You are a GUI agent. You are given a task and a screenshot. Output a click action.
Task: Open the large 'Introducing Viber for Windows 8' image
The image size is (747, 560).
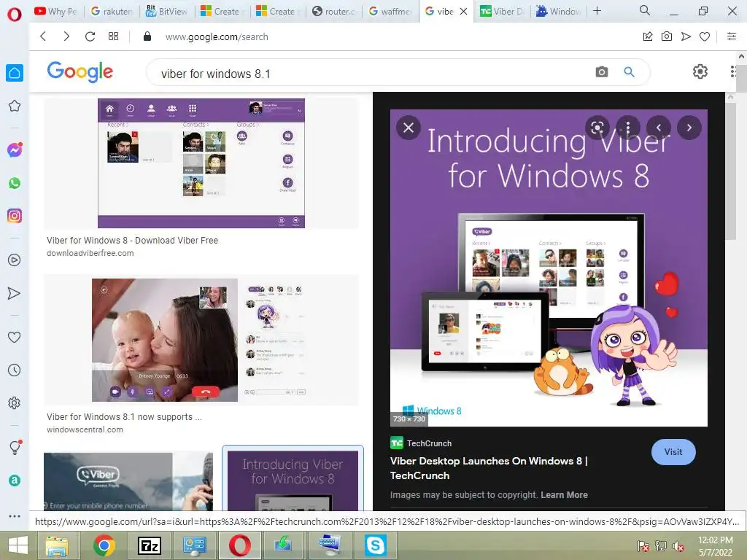549,268
